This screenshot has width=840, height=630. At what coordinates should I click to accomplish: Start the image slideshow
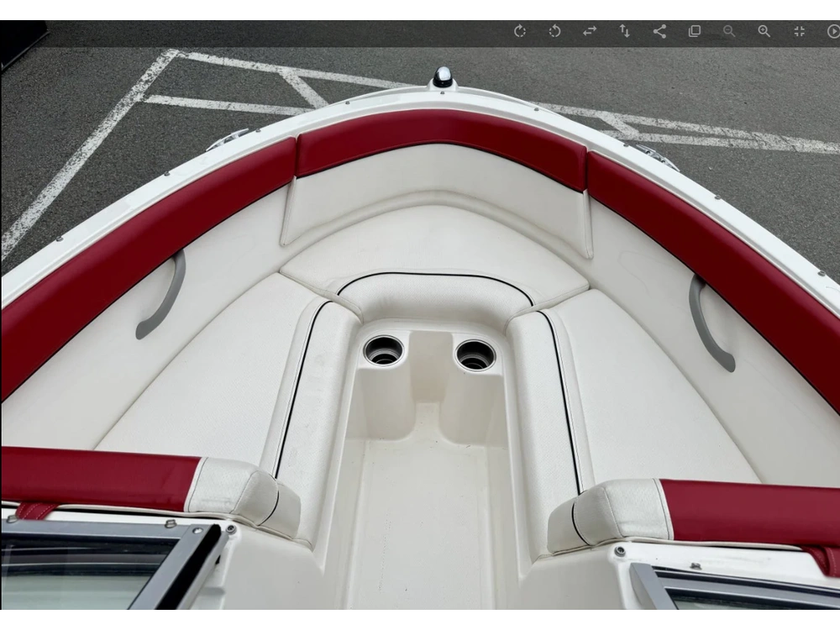click(832, 31)
